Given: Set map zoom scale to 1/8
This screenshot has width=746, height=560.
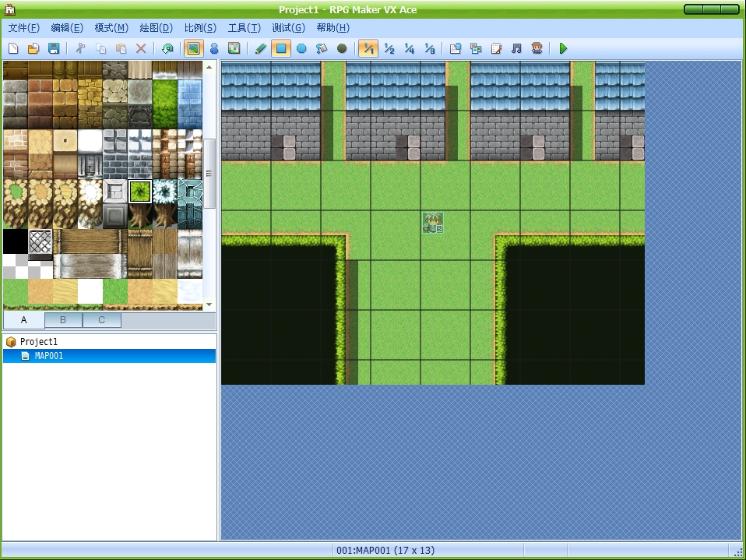Looking at the screenshot, I should pos(430,48).
